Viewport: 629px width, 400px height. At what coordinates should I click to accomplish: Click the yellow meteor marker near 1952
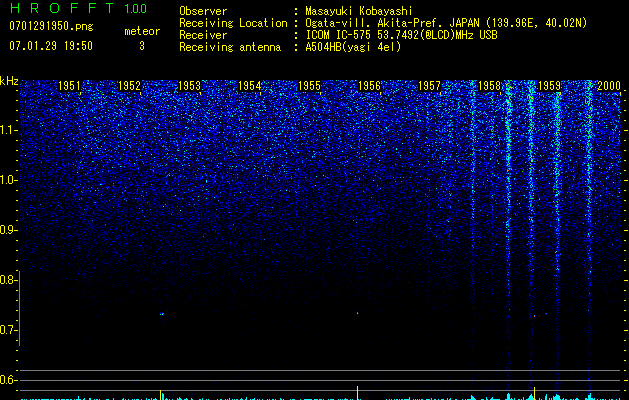click(160, 394)
